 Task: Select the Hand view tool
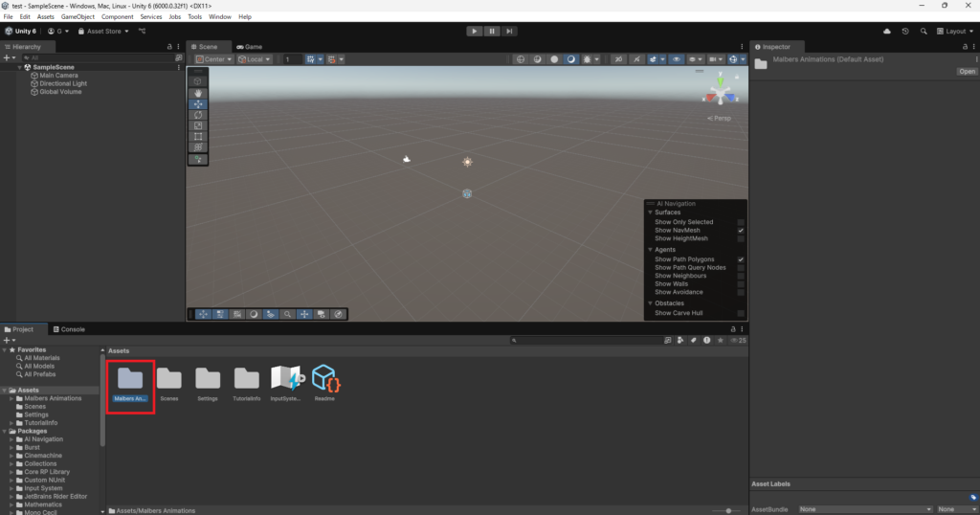(198, 93)
